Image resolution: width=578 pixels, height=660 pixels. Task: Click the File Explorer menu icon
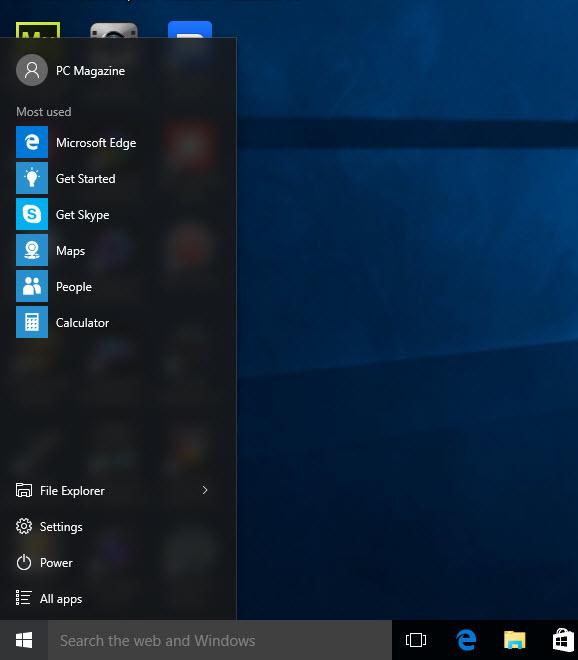24,490
